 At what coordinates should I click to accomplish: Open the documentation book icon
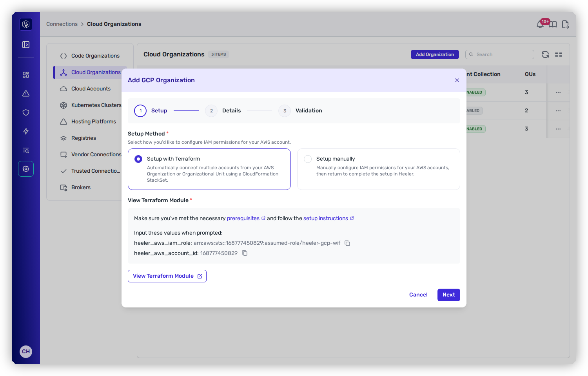(553, 24)
